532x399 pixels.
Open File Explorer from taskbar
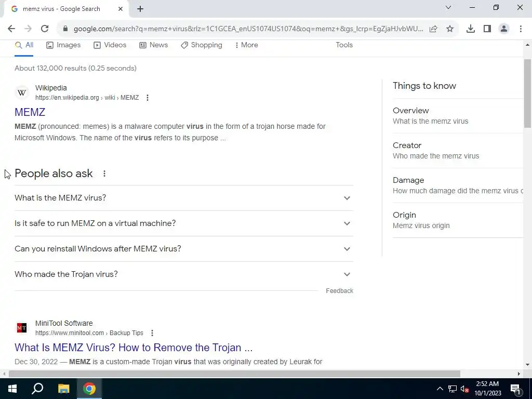[63, 389]
